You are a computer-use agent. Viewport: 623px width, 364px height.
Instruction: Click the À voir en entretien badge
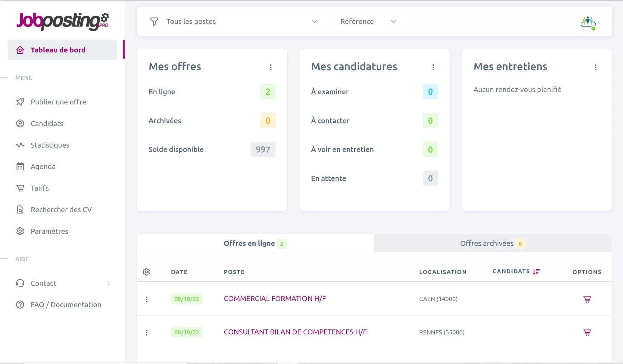pyautogui.click(x=430, y=149)
